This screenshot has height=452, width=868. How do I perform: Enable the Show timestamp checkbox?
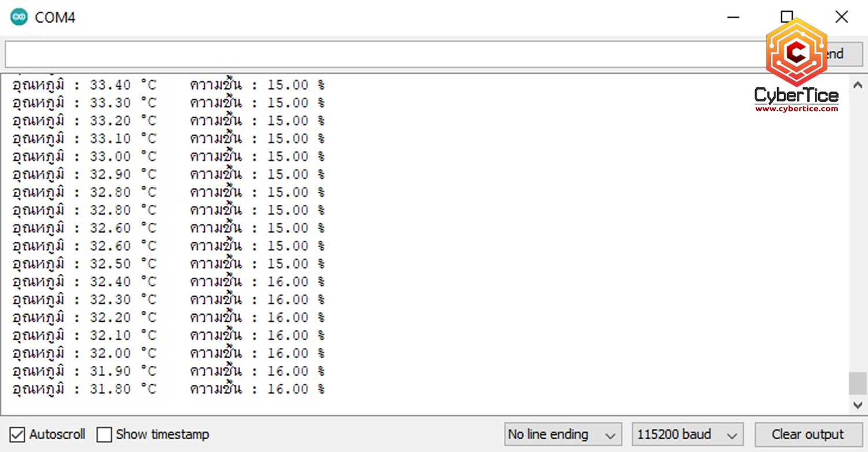pyautogui.click(x=104, y=435)
